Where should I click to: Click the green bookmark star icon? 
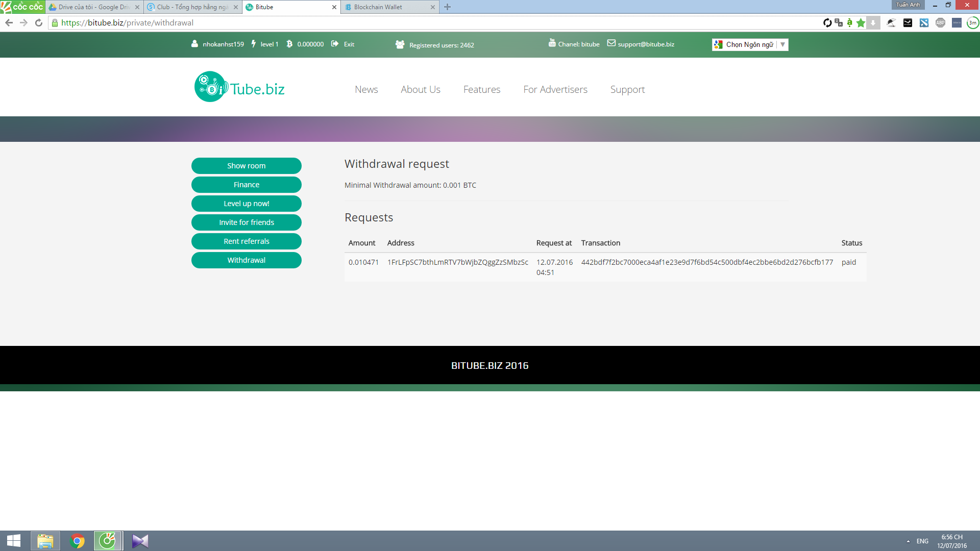861,22
